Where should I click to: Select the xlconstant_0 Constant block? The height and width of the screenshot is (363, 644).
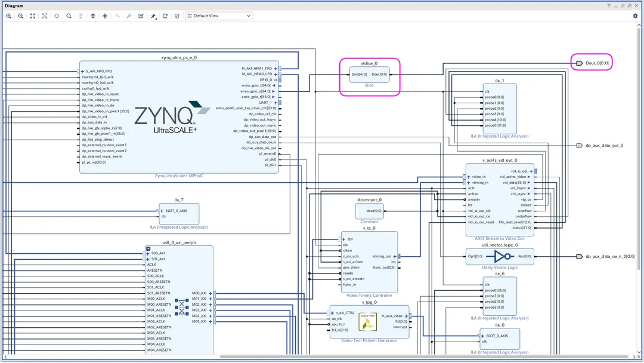[369, 211]
